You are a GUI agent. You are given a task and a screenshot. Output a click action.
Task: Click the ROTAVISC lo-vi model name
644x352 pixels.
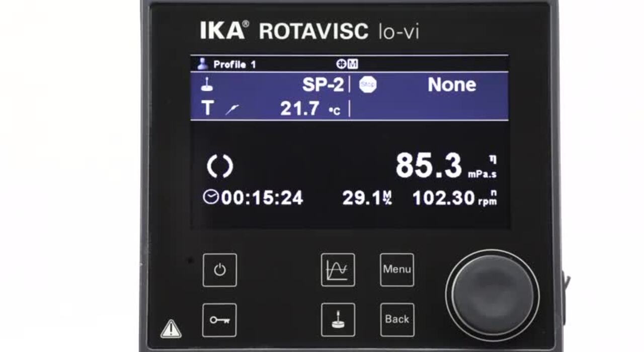coord(339,31)
